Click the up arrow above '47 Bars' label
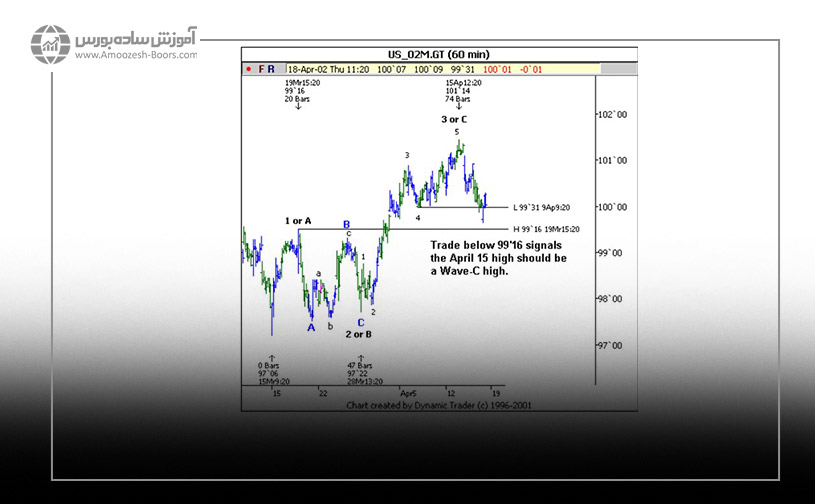Screen dimensions: 815x504 362,357
